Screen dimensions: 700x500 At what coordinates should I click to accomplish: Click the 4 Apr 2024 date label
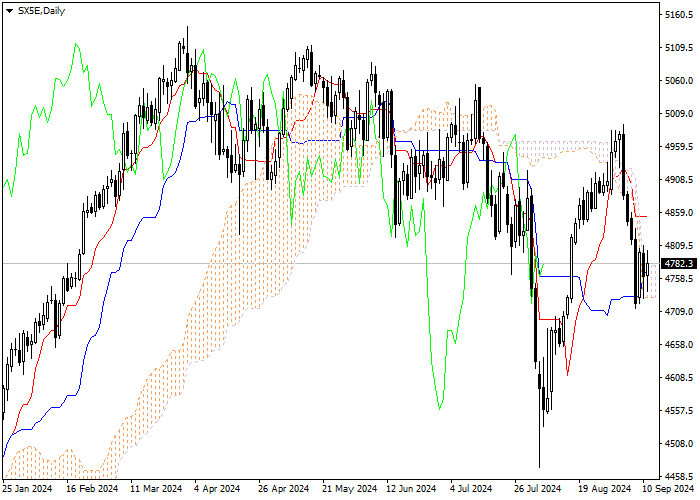point(217,489)
